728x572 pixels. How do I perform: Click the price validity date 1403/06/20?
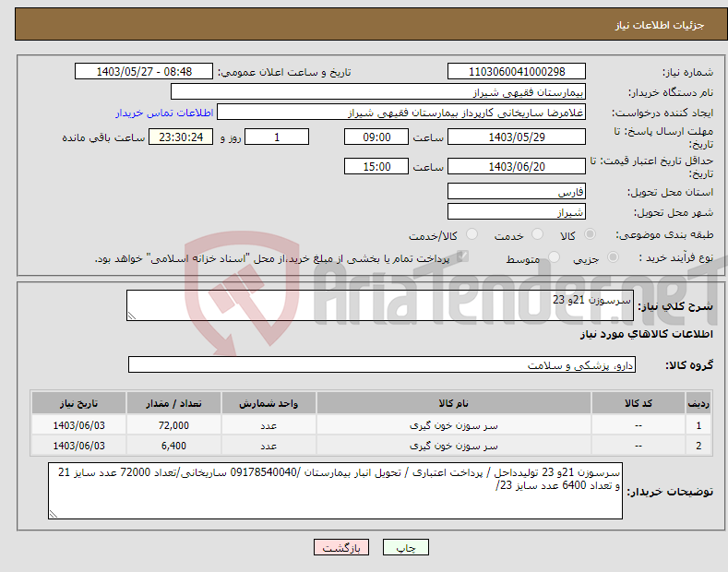point(517,166)
